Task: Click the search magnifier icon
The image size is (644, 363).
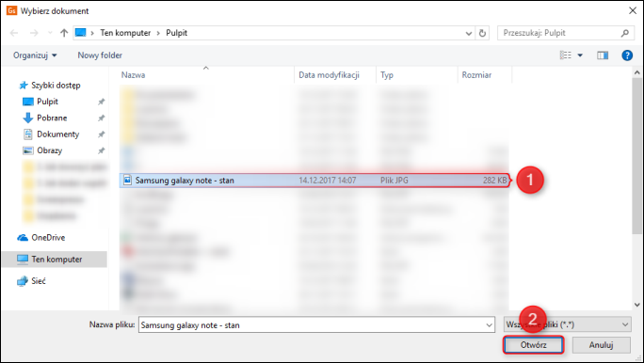Action: coord(624,33)
